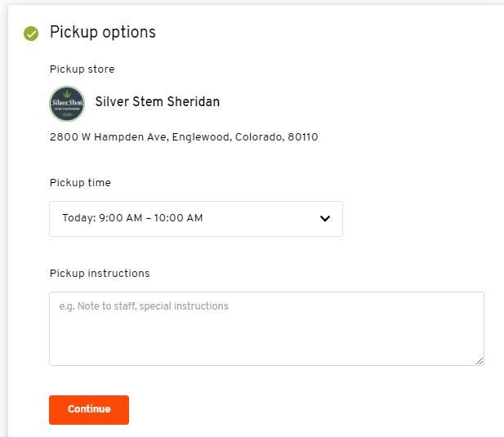
Task: Click empty lower area of instructions box
Action: (266, 342)
